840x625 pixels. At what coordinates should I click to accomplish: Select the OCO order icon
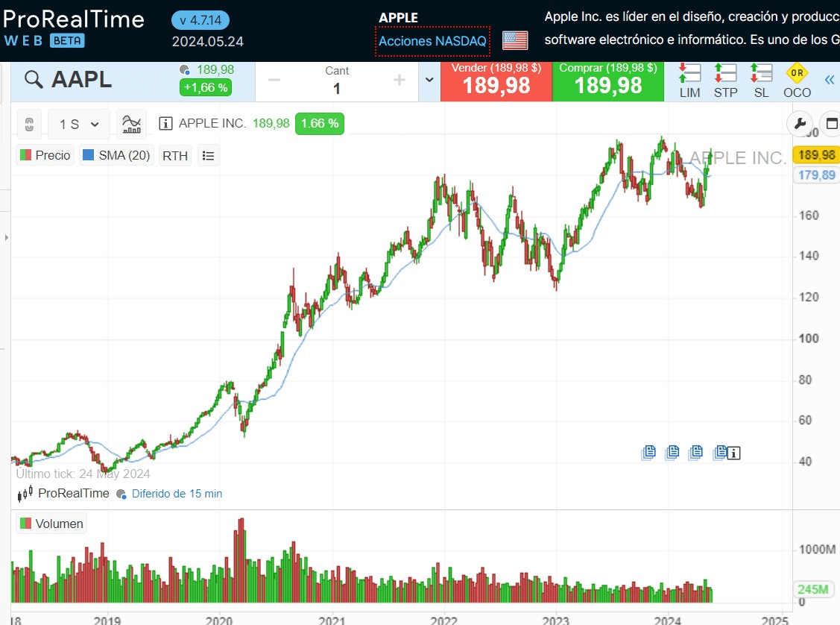[797, 81]
